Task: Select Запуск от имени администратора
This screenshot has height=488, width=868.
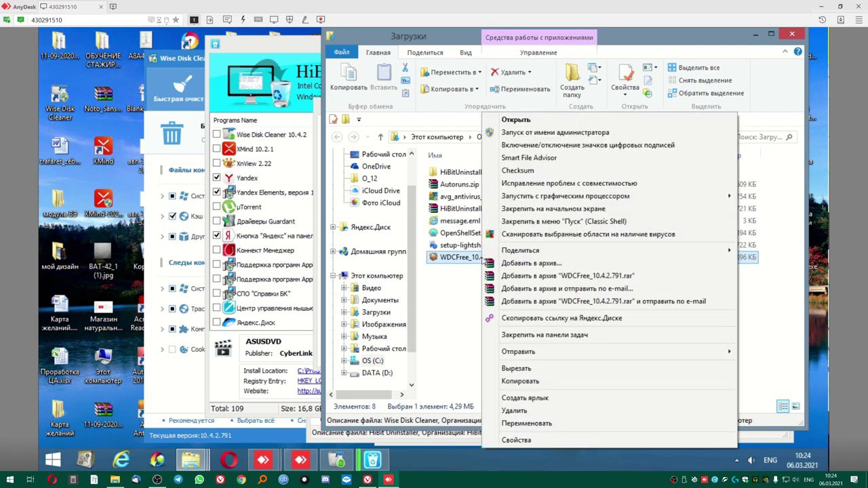Action: click(555, 132)
